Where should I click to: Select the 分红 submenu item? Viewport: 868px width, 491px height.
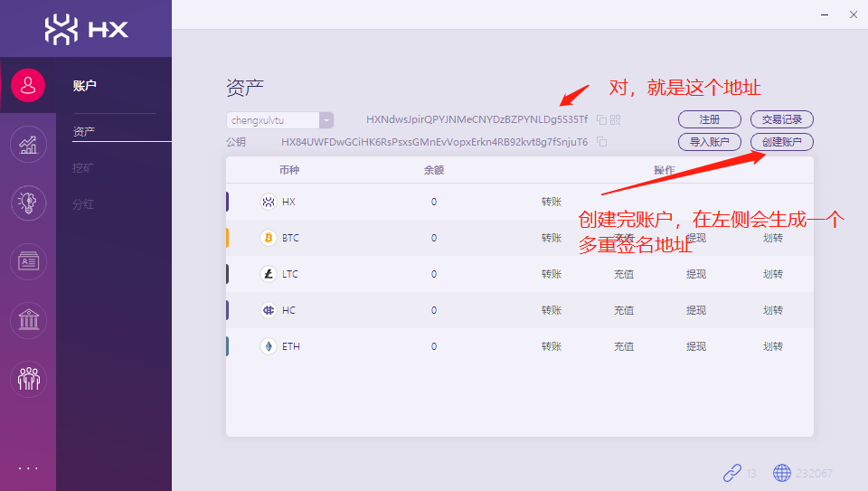(x=83, y=204)
